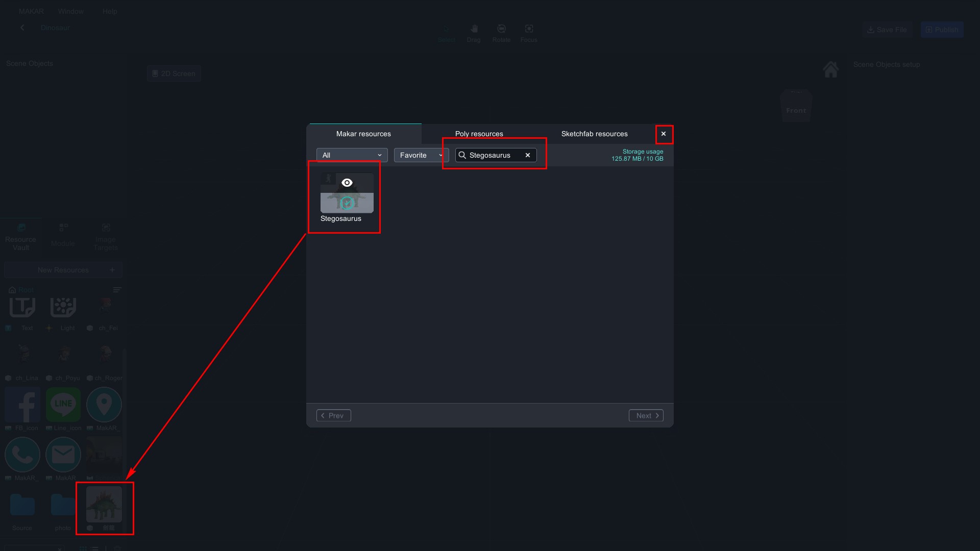Select the Drag hand tool
The height and width of the screenshot is (551, 980).
click(x=474, y=29)
